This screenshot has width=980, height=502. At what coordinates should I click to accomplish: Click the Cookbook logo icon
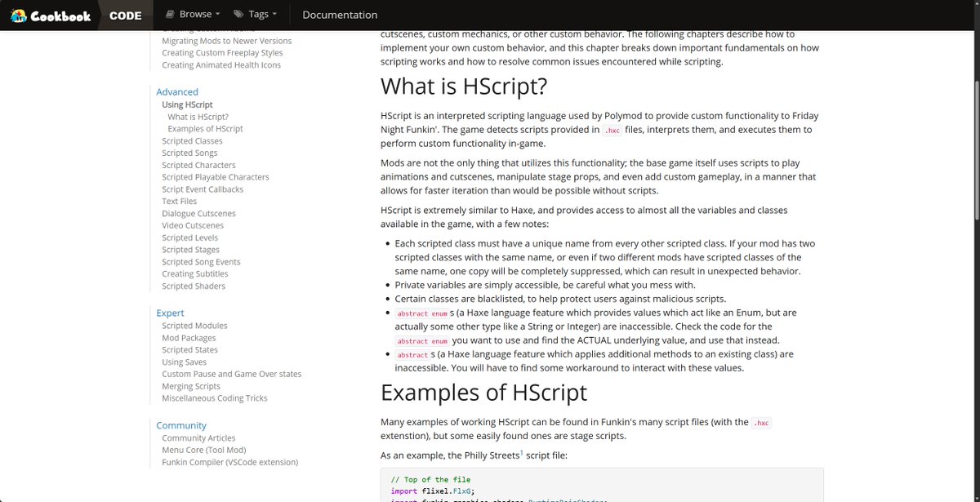pos(19,15)
